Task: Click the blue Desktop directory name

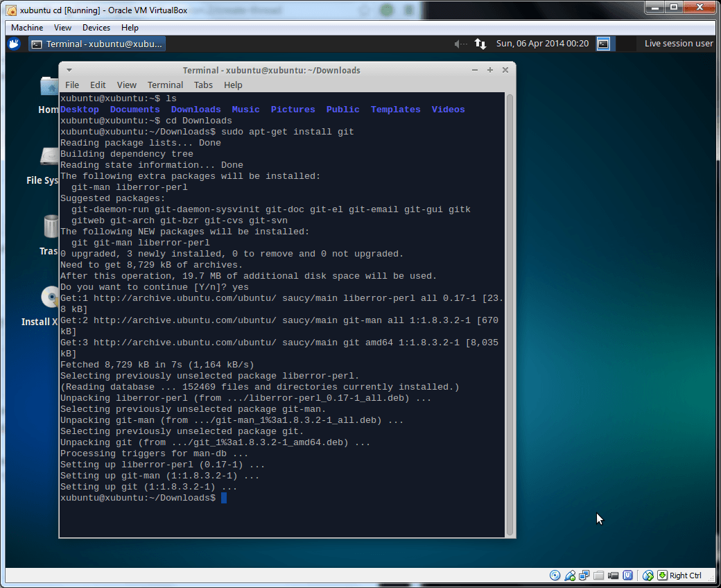Action: click(x=80, y=110)
